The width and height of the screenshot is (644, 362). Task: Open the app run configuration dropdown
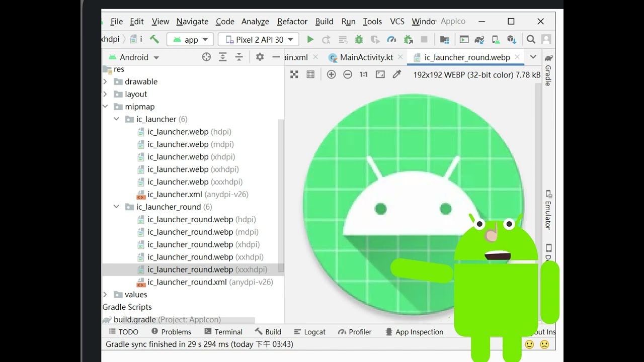[x=191, y=40]
